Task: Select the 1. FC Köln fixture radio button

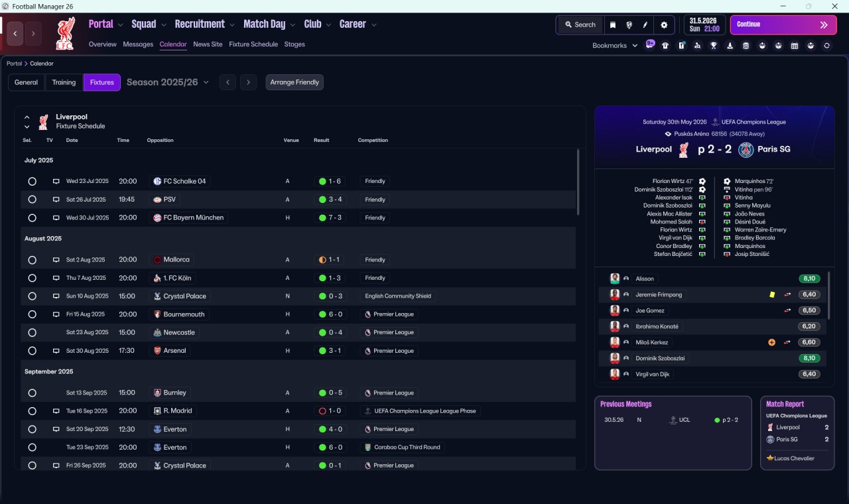Action: tap(32, 278)
